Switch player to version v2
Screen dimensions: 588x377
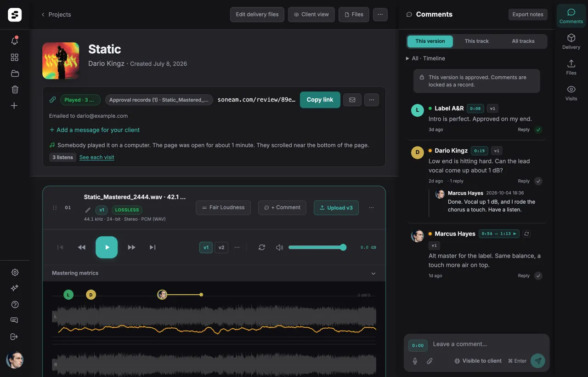coord(221,247)
